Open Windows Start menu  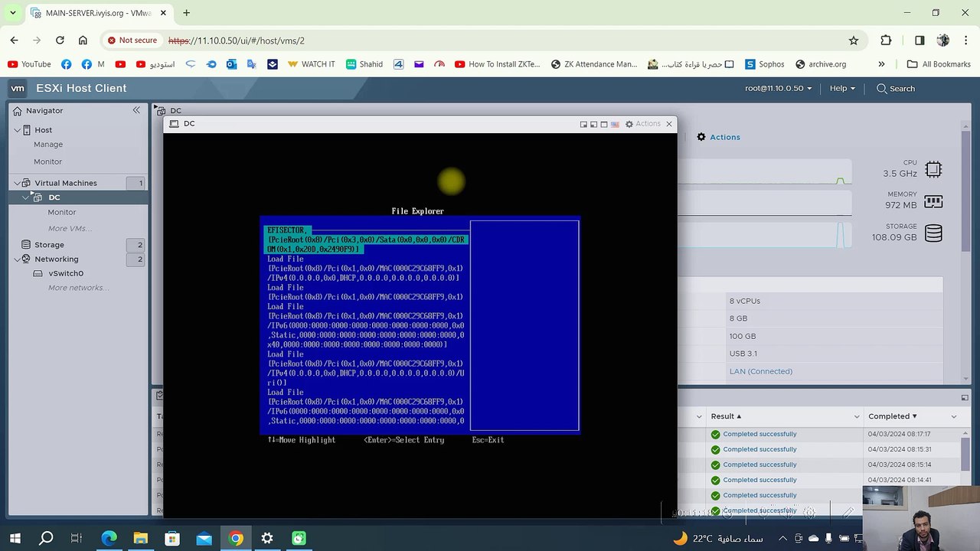tap(15, 539)
